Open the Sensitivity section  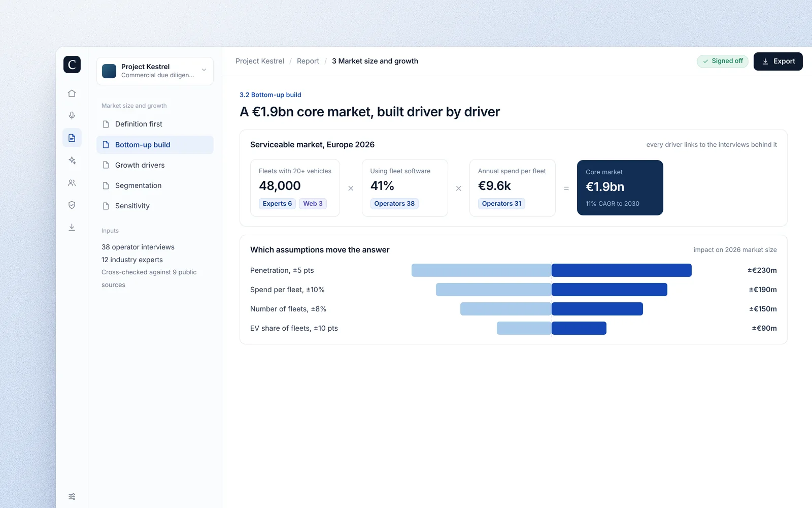coord(155,206)
